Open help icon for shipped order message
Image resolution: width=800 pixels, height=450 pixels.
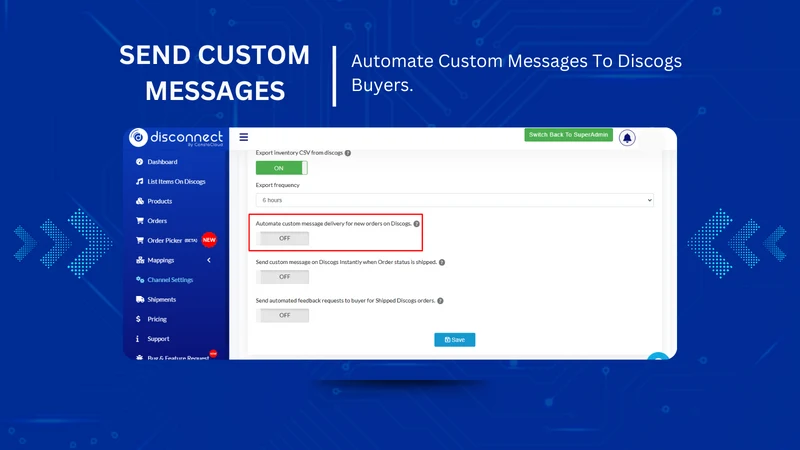(x=442, y=262)
